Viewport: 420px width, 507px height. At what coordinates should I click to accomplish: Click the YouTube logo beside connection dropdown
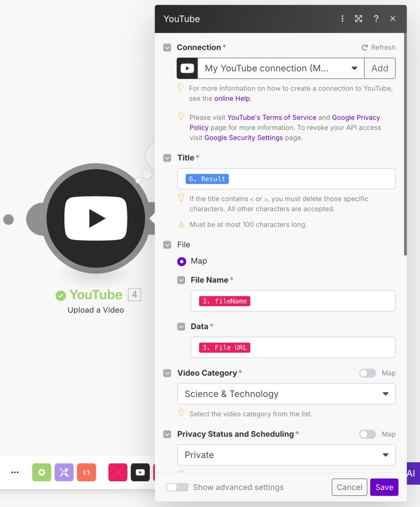point(187,68)
